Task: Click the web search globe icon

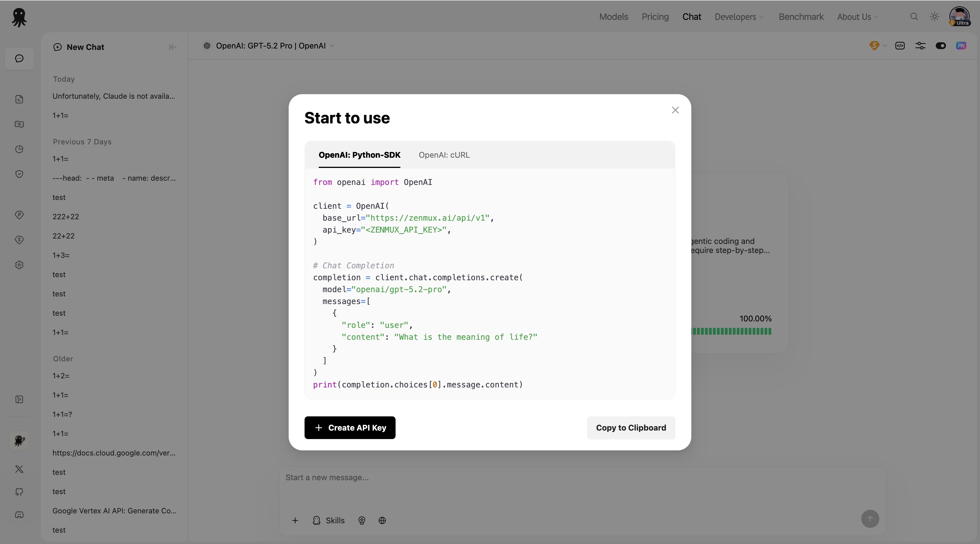Action: (x=382, y=520)
